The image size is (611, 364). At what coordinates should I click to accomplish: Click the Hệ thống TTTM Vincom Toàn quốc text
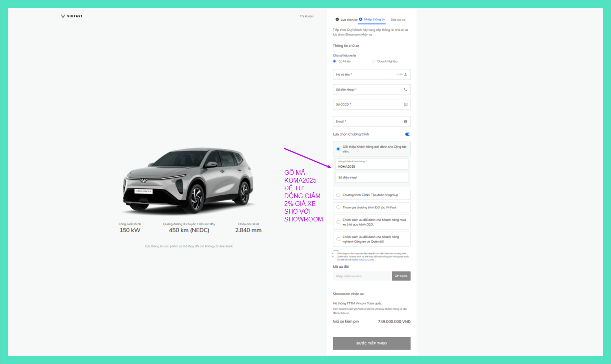[x=358, y=303]
